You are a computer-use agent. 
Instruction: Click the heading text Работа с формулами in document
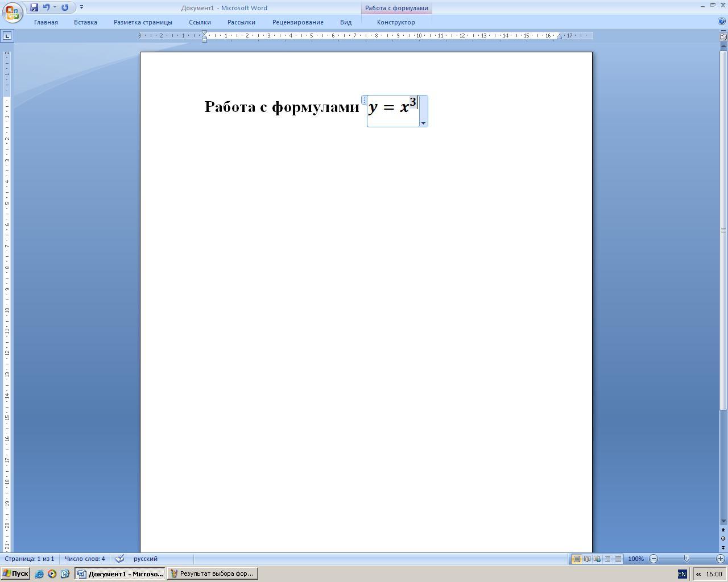(282, 107)
